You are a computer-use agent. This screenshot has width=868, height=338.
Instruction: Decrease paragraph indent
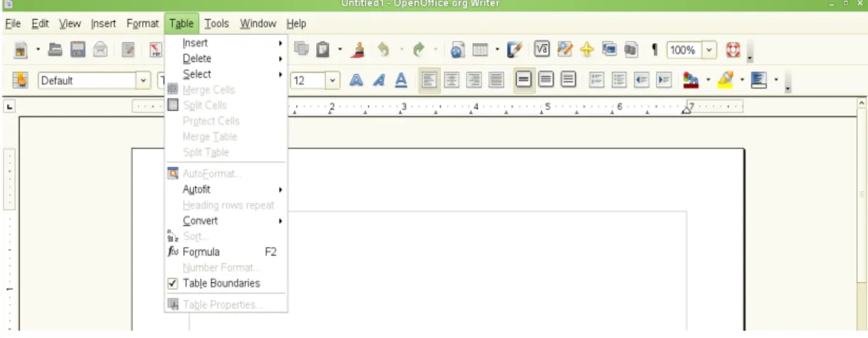(642, 80)
